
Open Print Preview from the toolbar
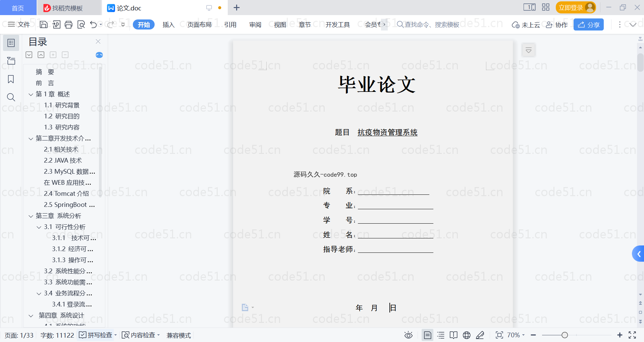point(81,24)
